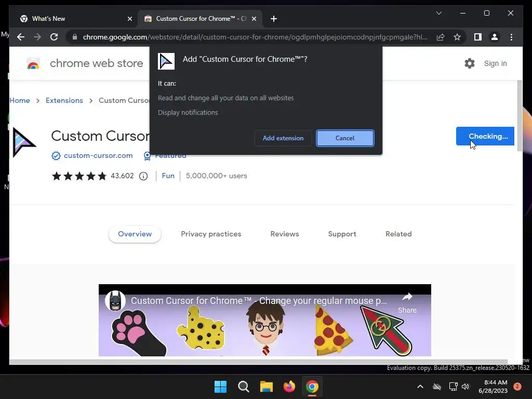The width and height of the screenshot is (532, 399).
Task: Click the 5,000,000+ users text
Action: 217,176
